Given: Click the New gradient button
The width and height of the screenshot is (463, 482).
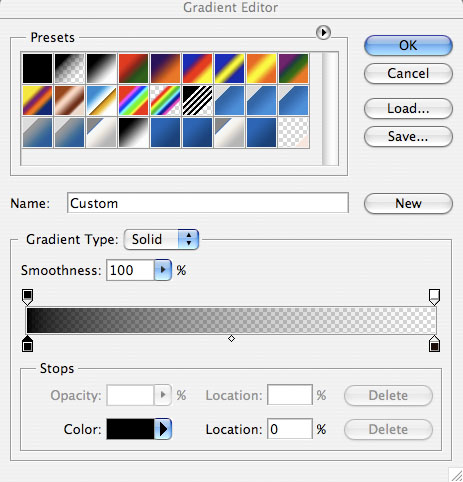Looking at the screenshot, I should tap(408, 203).
